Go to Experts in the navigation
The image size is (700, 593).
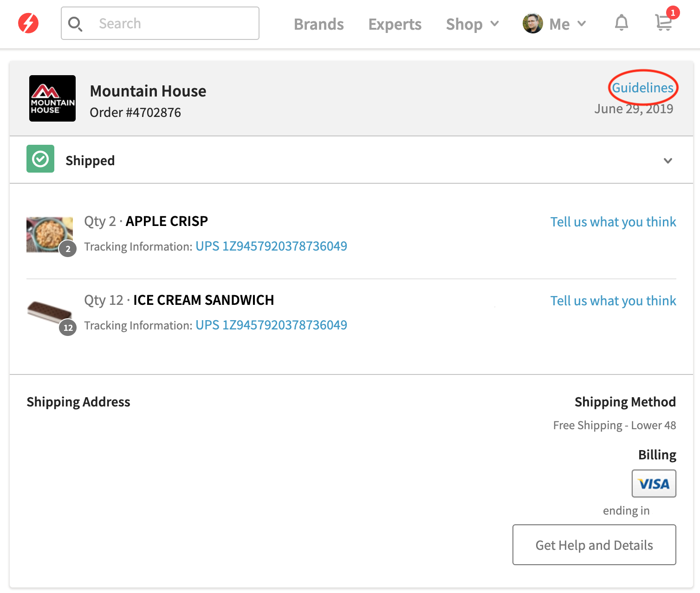[x=395, y=25]
